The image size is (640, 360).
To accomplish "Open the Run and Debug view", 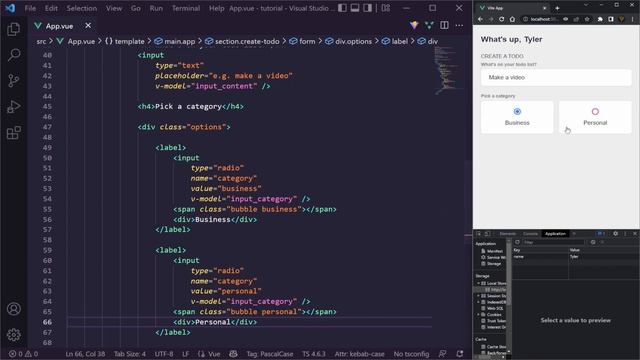I will (13, 107).
